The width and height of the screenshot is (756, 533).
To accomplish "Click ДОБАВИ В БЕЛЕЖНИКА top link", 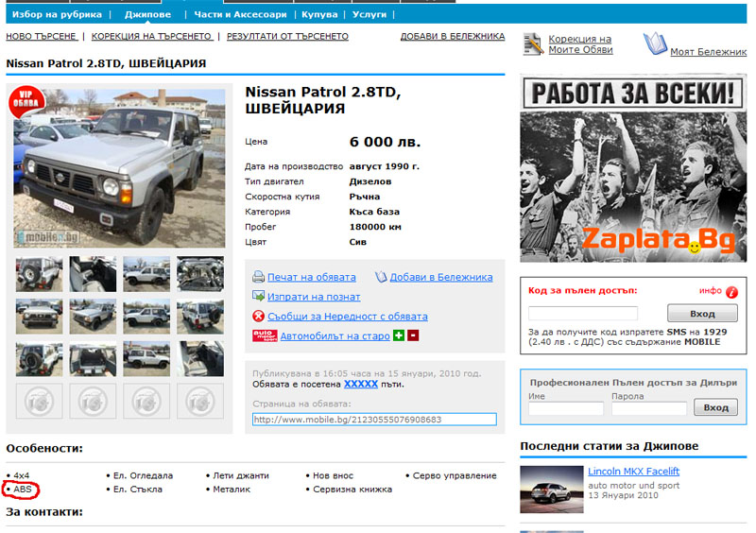I will (453, 36).
